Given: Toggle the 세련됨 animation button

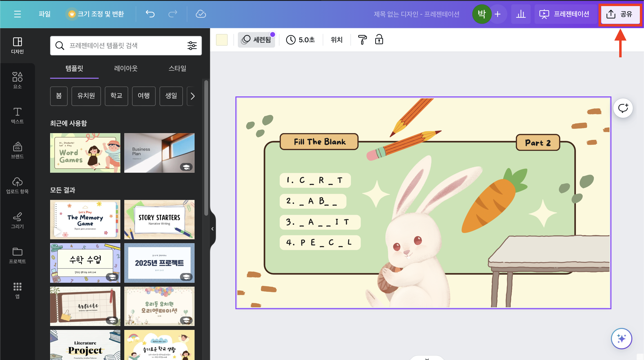Looking at the screenshot, I should coord(257,40).
